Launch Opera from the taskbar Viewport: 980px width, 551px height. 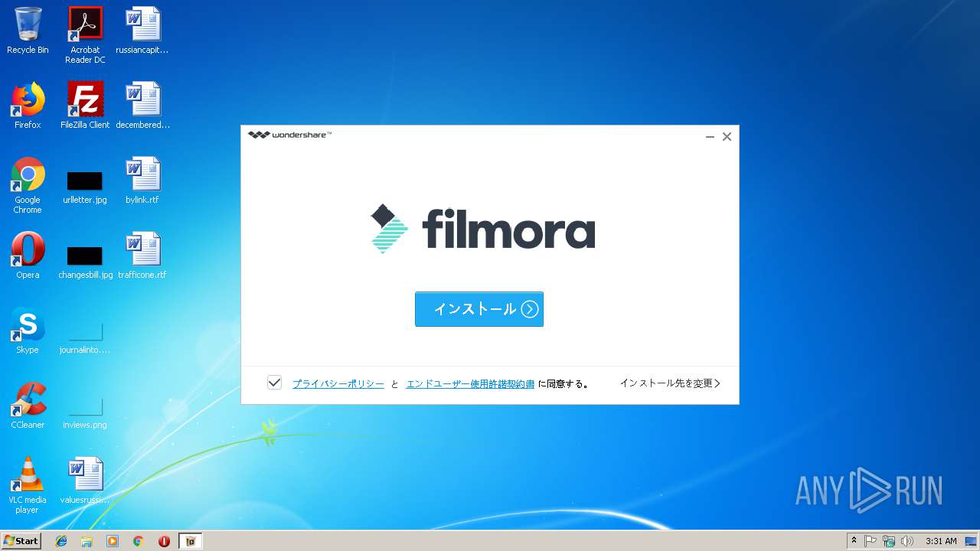[x=164, y=541]
